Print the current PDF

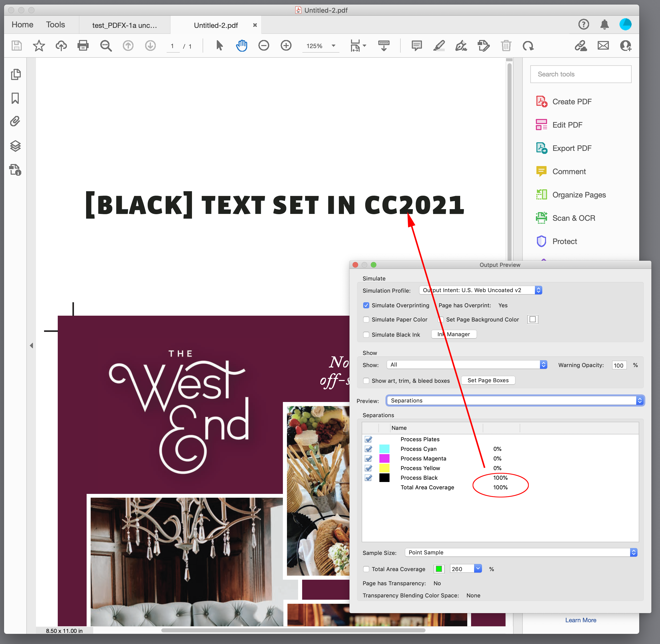pos(83,46)
